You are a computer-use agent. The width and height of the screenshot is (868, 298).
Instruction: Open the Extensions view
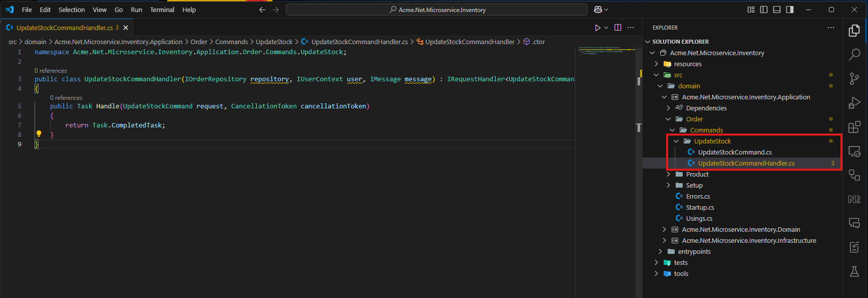click(854, 127)
